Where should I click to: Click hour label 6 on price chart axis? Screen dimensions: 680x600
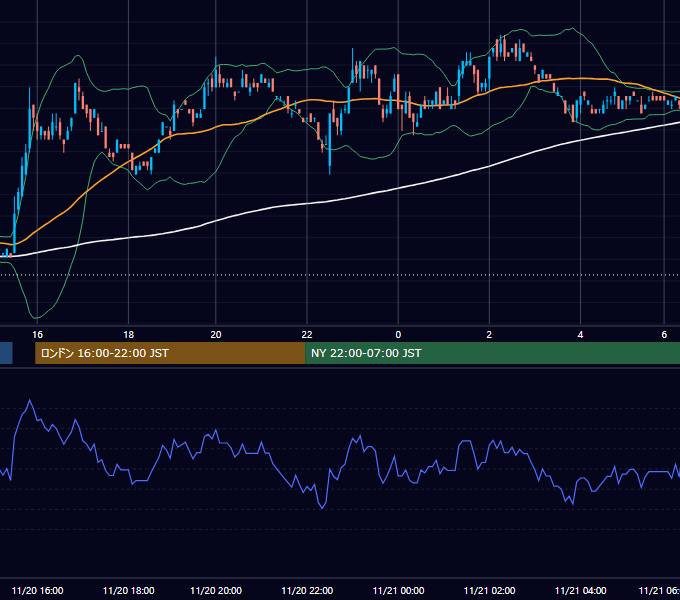click(664, 335)
